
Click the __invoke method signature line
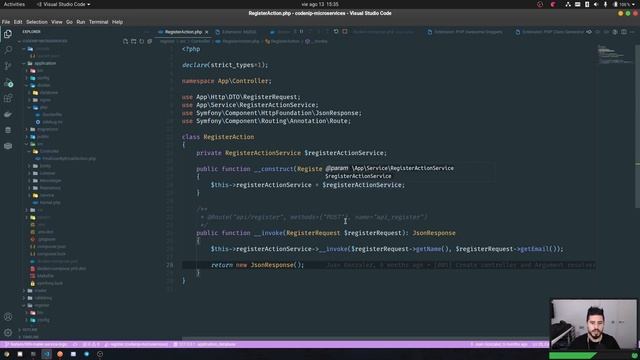[326, 233]
